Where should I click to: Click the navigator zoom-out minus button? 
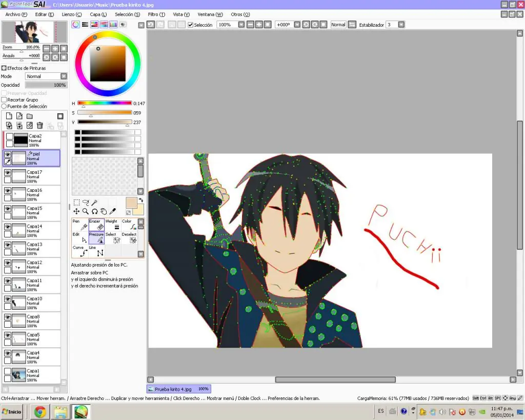(x=46, y=49)
